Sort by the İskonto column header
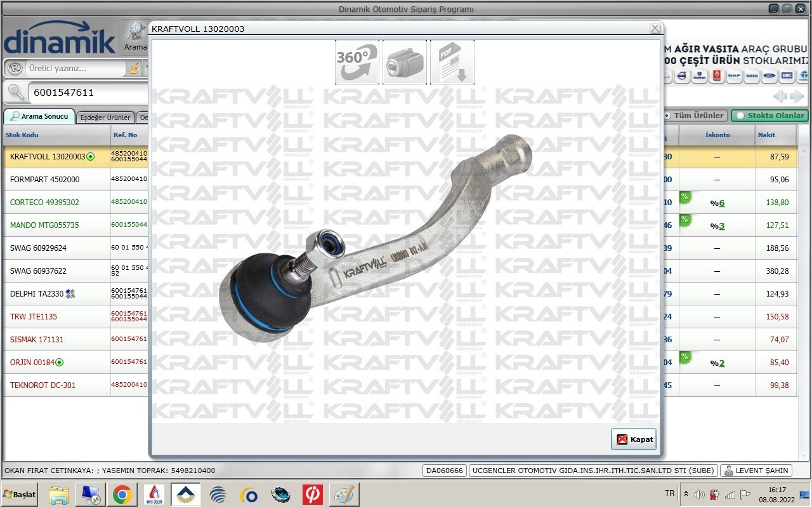Image resolution: width=812 pixels, height=508 pixels. point(717,135)
